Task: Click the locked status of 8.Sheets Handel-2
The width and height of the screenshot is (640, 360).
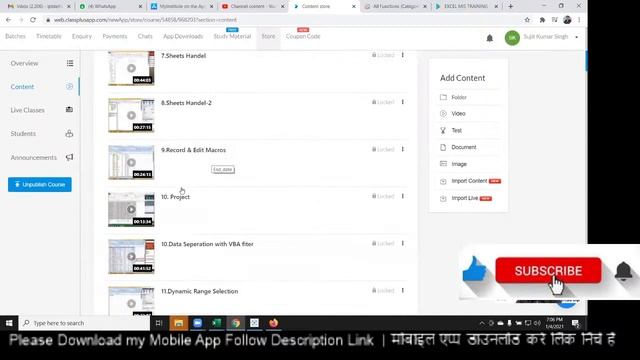Action: [x=383, y=102]
